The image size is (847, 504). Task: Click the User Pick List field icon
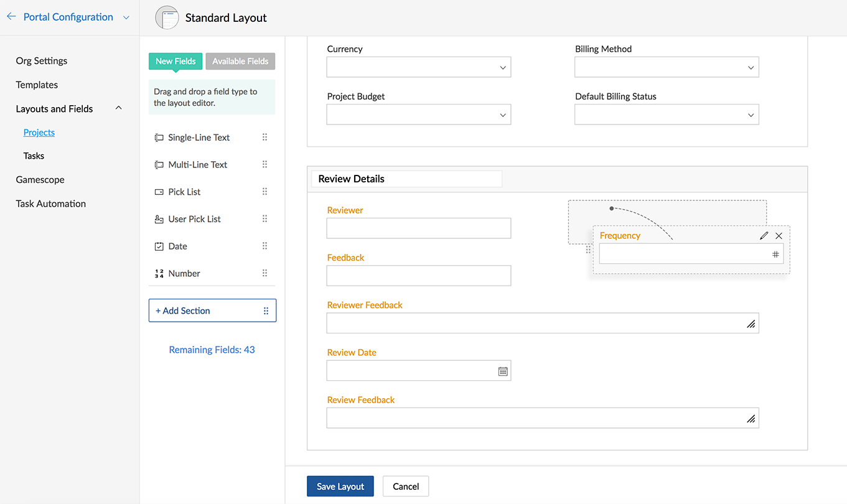(159, 219)
